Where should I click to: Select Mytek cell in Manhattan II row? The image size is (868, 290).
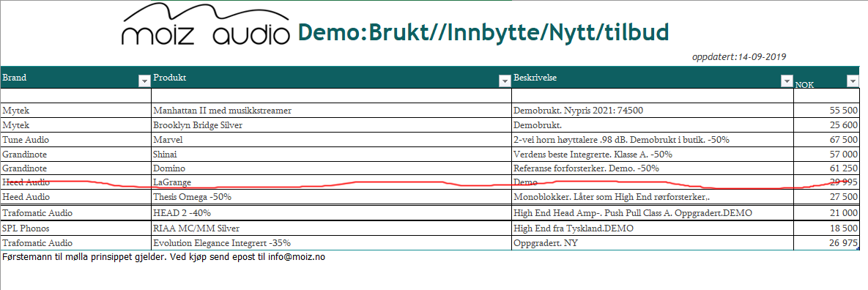point(76,111)
